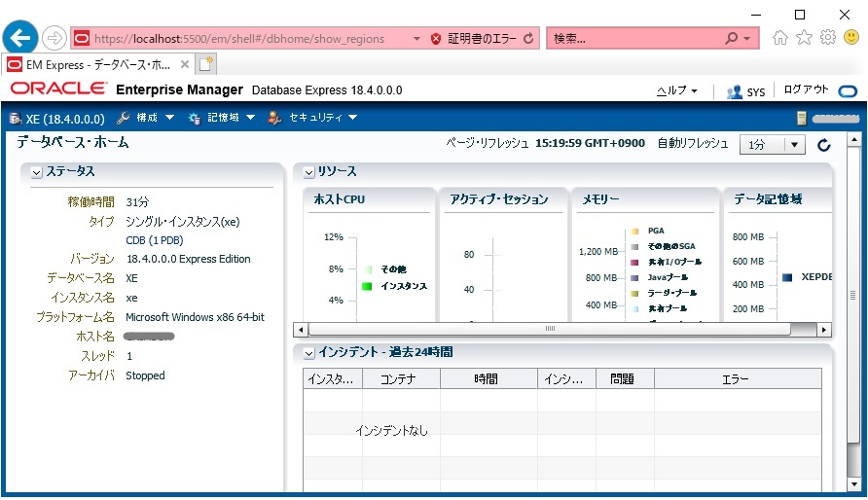Click the server icon in blue menu bar
The height and width of the screenshot is (500, 868).
click(802, 118)
